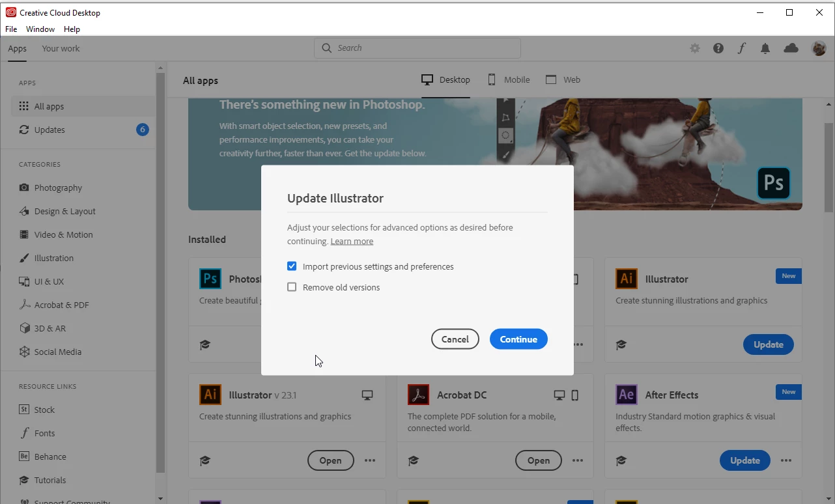835x504 pixels.
Task: Click the Updates count badge
Action: [x=143, y=130]
